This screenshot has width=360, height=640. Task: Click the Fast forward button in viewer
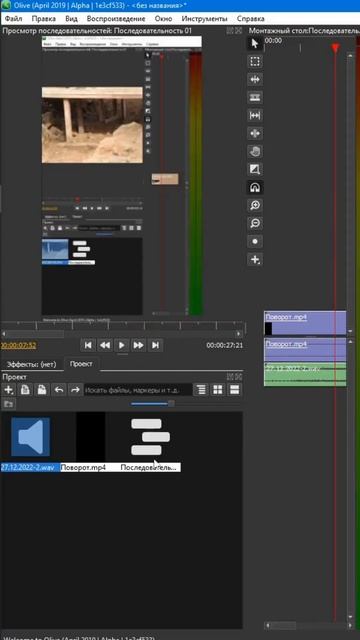coord(138,345)
